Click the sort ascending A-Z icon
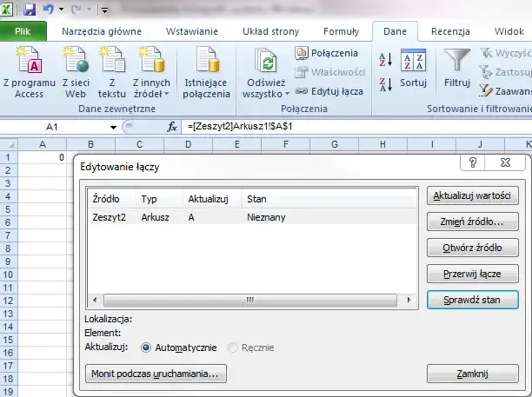 coord(386,60)
